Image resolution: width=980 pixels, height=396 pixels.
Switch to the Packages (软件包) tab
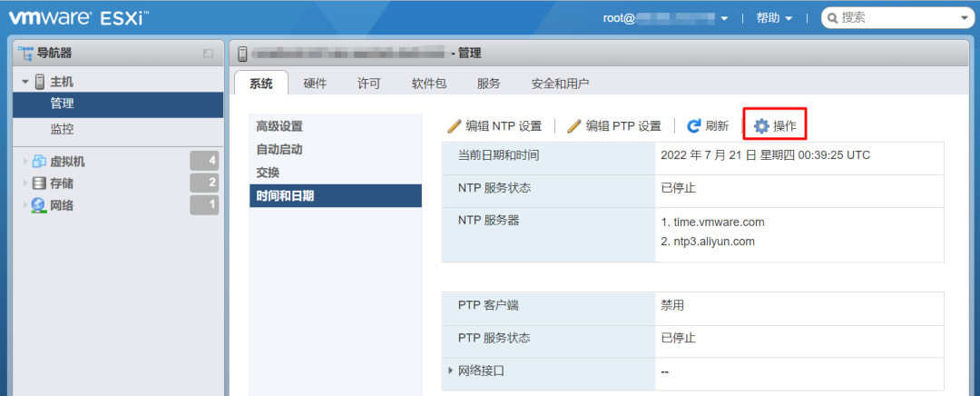pos(428,84)
